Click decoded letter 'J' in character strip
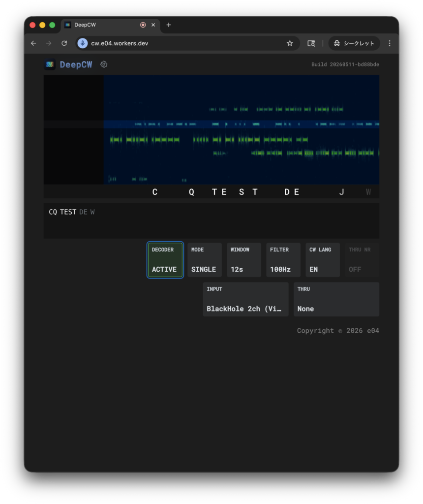This screenshot has width=423, height=504. (x=341, y=192)
